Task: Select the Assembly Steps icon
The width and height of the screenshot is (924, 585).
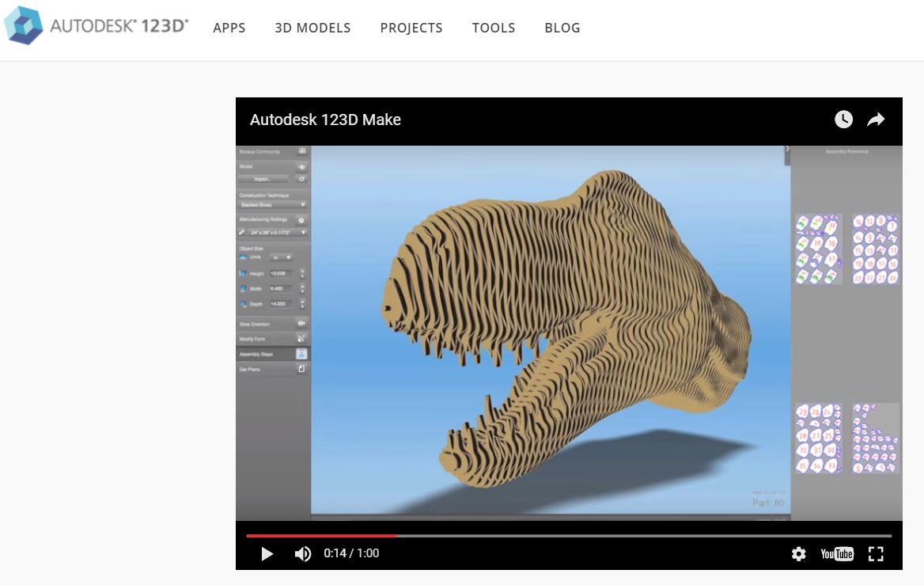Action: (301, 354)
